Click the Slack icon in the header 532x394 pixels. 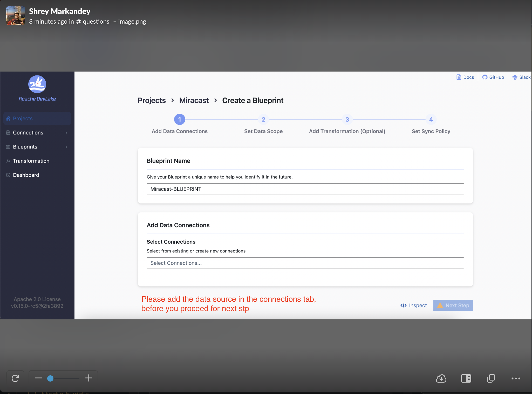click(515, 77)
